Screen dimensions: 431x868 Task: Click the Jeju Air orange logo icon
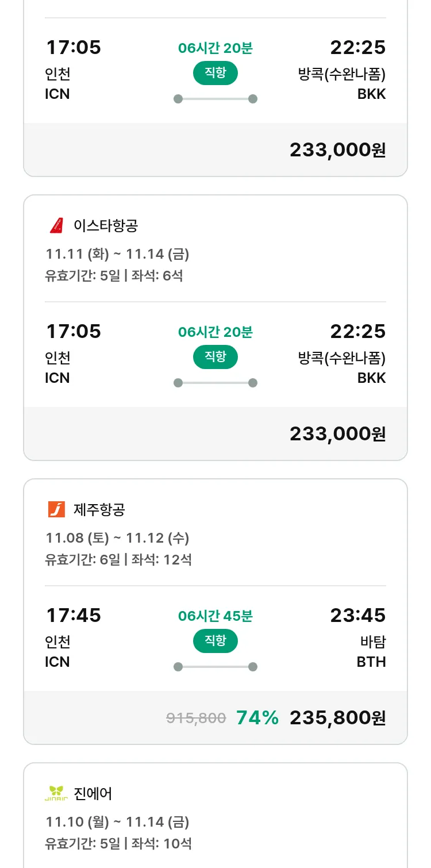56,509
